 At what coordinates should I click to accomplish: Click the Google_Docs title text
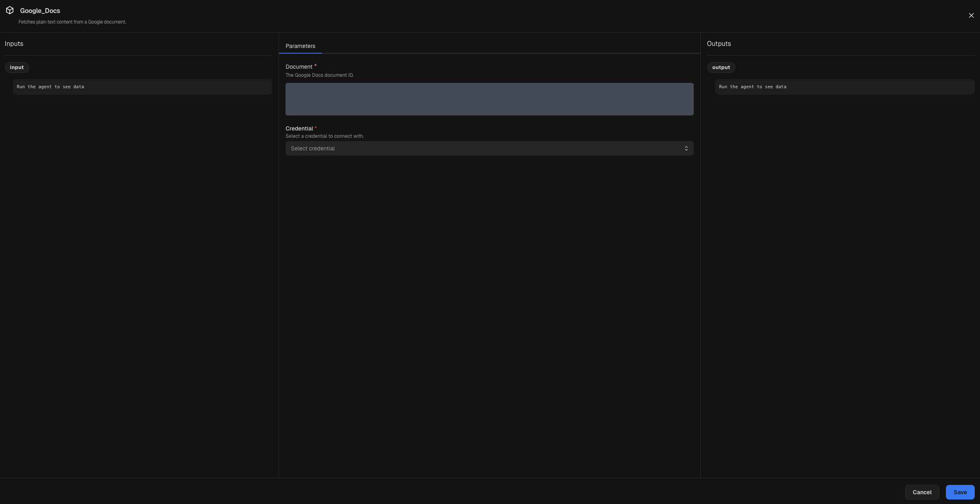(40, 11)
